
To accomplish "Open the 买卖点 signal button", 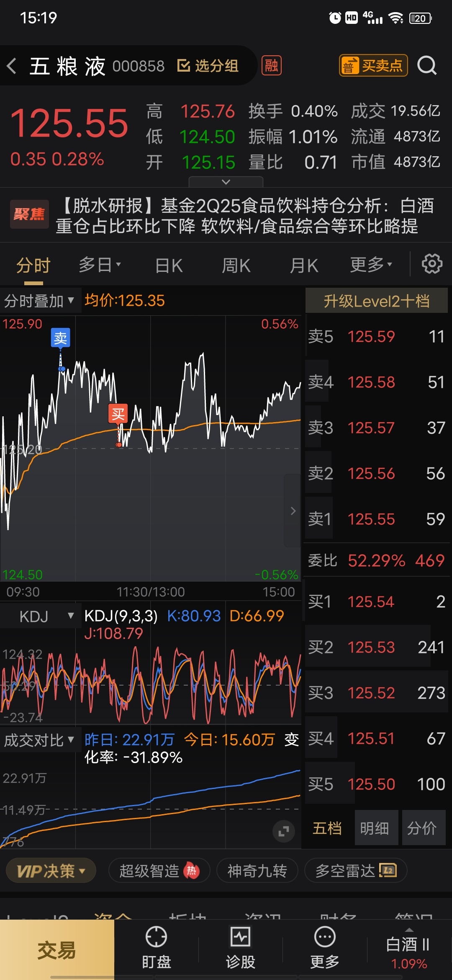I will 373,65.
